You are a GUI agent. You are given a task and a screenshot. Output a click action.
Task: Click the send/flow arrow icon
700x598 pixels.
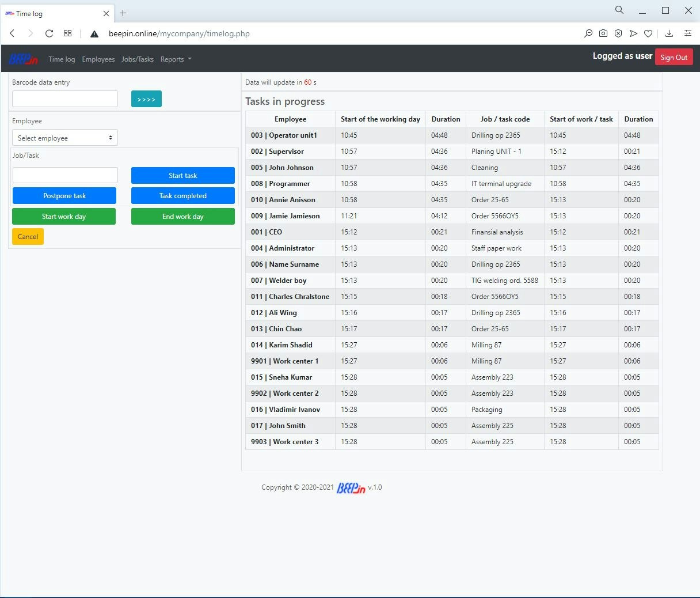tap(633, 33)
